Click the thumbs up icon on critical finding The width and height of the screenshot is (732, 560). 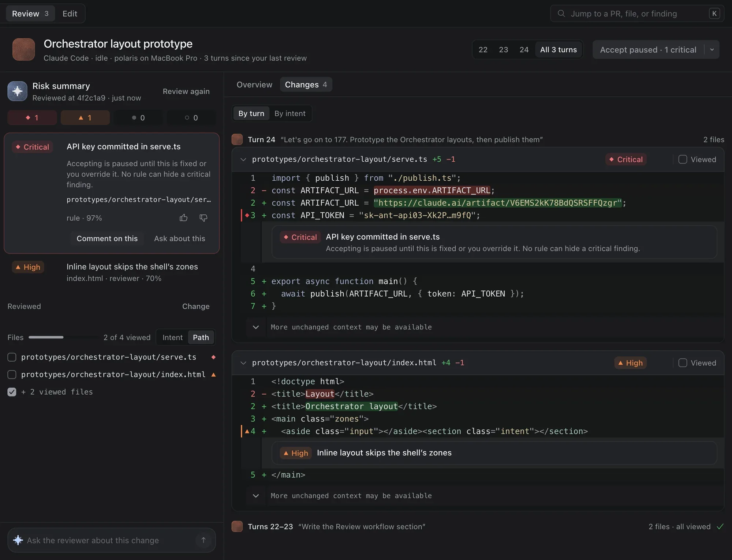click(183, 218)
